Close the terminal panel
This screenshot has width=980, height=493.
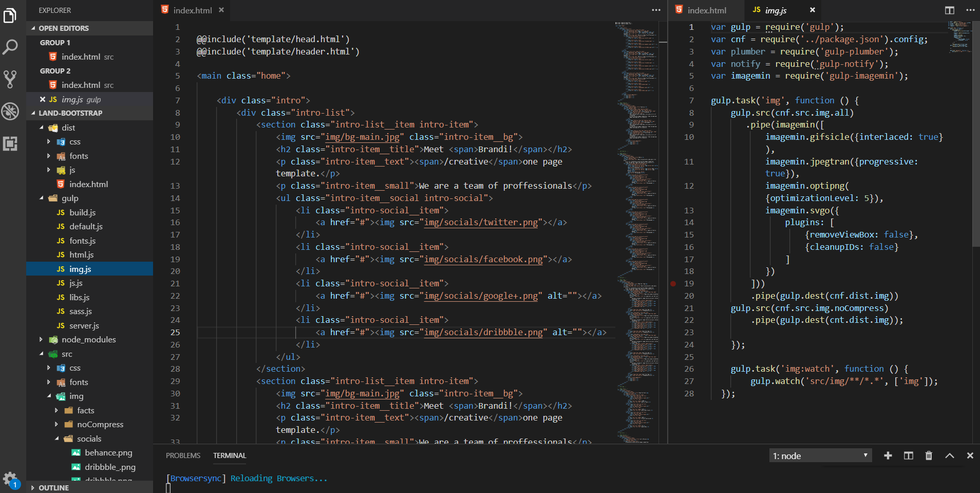click(970, 455)
